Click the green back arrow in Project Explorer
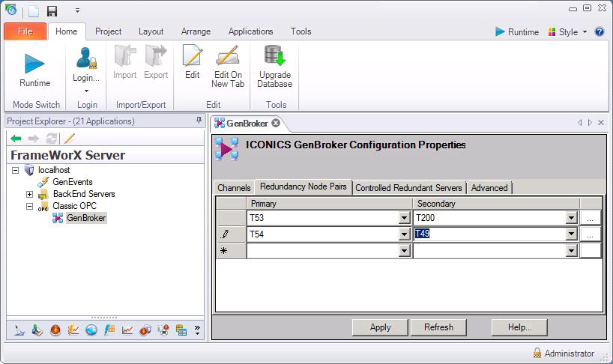Screen dimensions: 613x364 pos(16,139)
